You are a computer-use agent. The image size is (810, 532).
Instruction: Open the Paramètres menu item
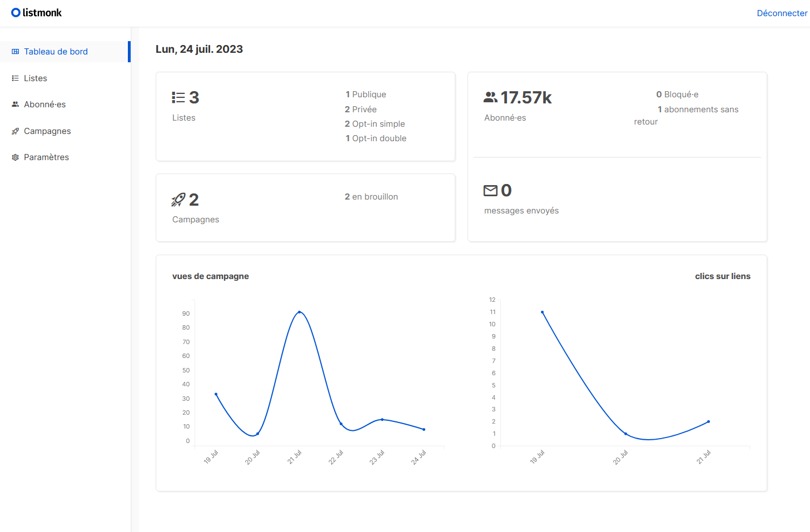click(x=46, y=157)
